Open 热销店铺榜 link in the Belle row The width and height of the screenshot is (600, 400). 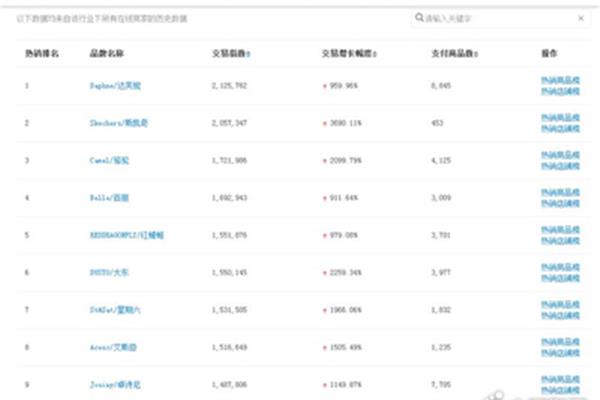coord(560,203)
